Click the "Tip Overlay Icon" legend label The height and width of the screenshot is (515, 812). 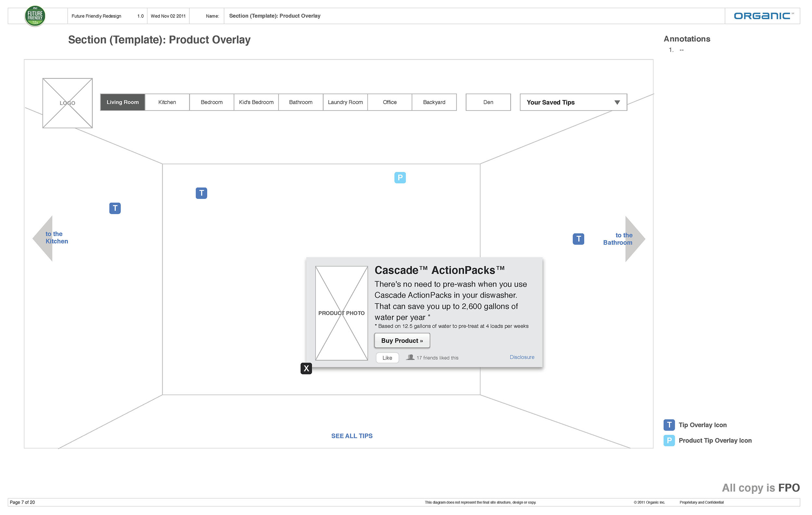[703, 425]
